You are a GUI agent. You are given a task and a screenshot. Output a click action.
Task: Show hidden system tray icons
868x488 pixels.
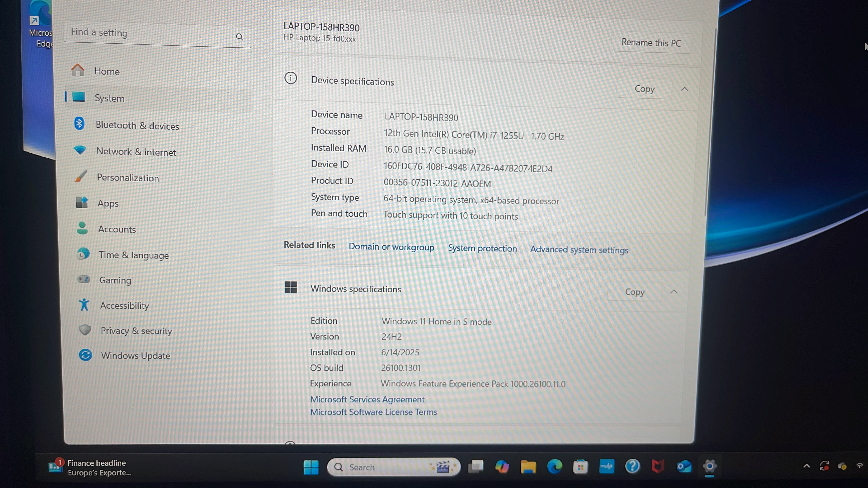tap(806, 466)
